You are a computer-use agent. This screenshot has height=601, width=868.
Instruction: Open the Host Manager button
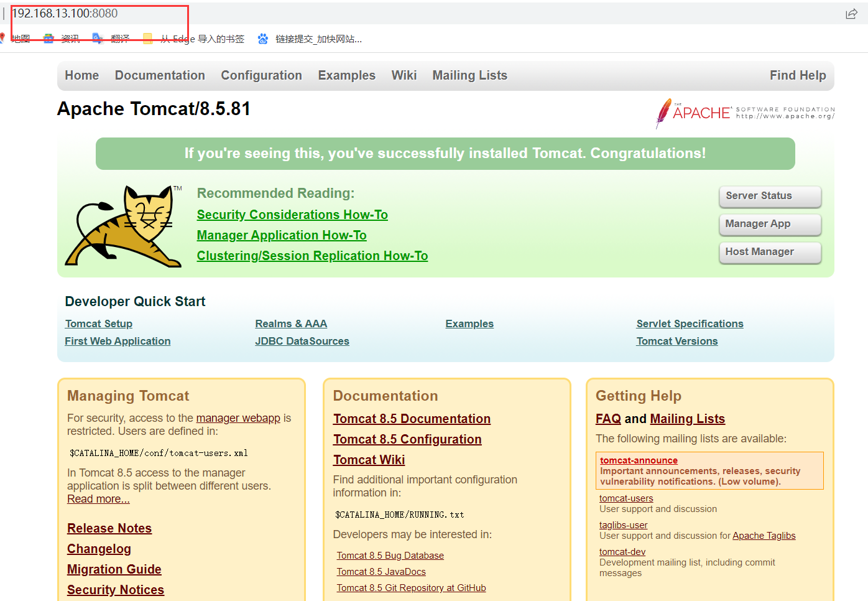(770, 252)
